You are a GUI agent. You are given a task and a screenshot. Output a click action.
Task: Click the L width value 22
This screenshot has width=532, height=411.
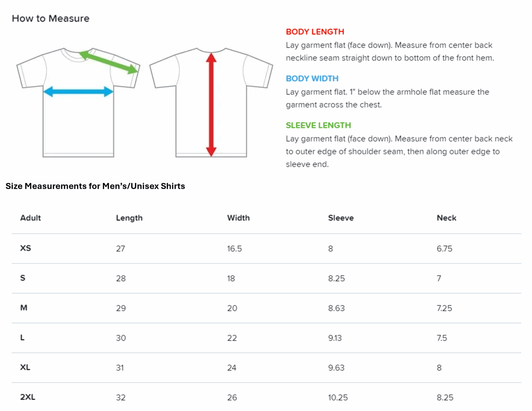pos(232,338)
